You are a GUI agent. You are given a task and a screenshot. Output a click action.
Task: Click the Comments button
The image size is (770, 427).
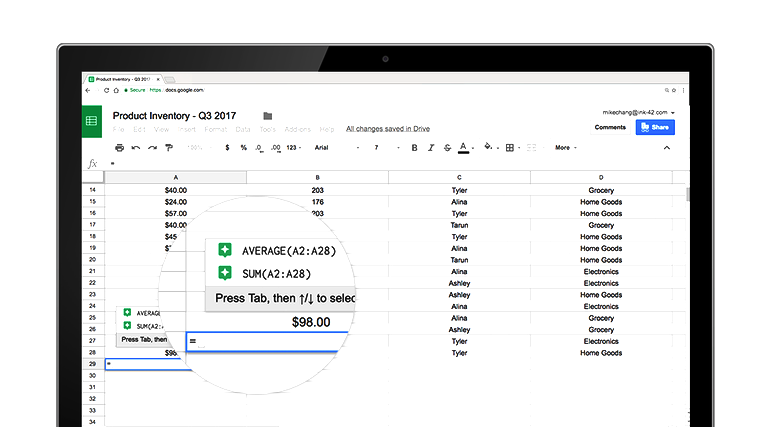(610, 127)
